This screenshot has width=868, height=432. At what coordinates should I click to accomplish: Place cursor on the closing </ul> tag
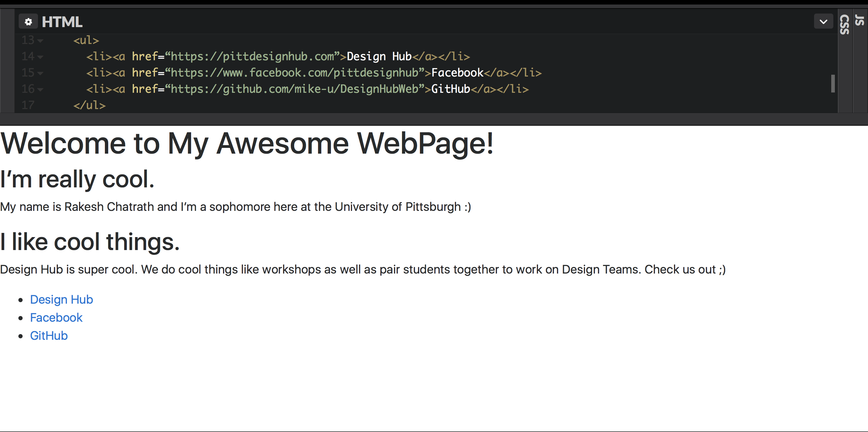(x=90, y=105)
